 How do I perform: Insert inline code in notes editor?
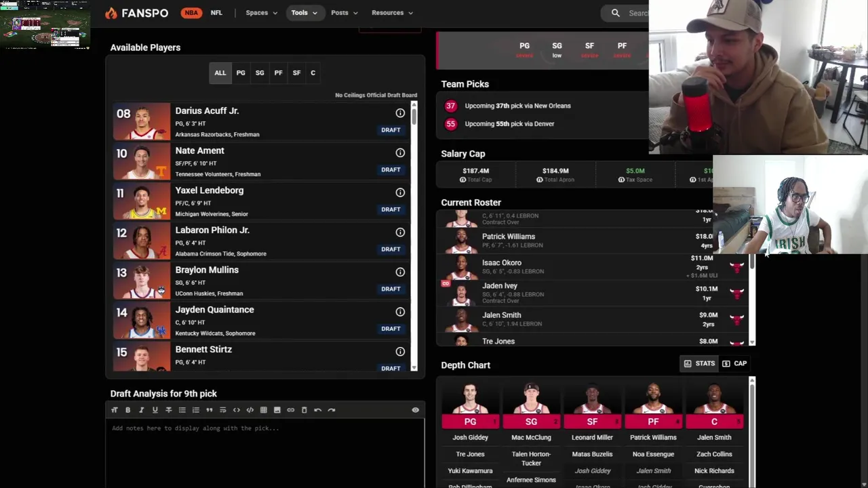click(236, 410)
